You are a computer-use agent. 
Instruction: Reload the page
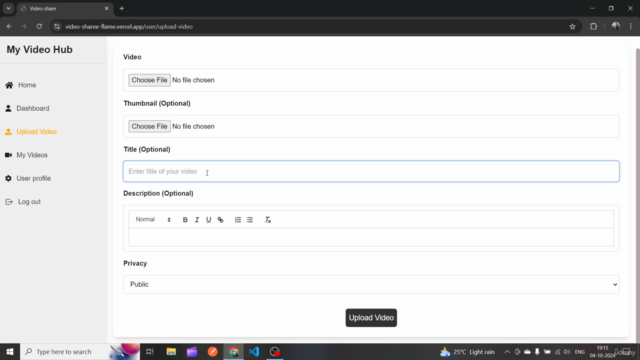point(39,27)
